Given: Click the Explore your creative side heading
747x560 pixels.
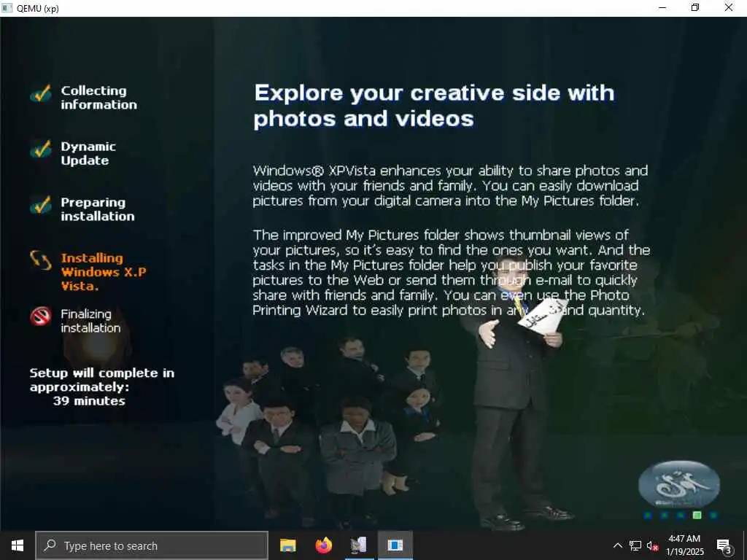Looking at the screenshot, I should coord(434,106).
